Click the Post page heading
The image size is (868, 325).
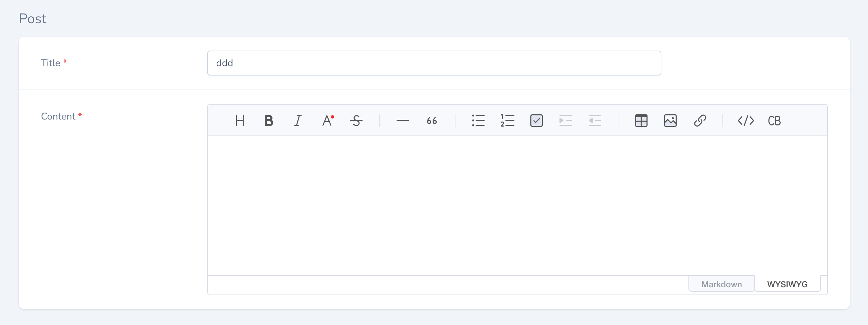click(33, 19)
